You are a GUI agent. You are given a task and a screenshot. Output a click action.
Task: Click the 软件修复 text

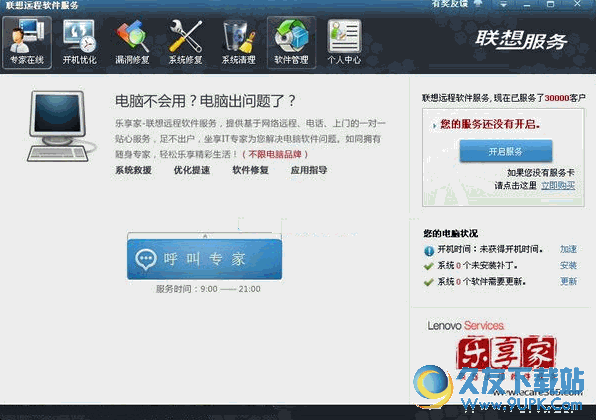[250, 170]
